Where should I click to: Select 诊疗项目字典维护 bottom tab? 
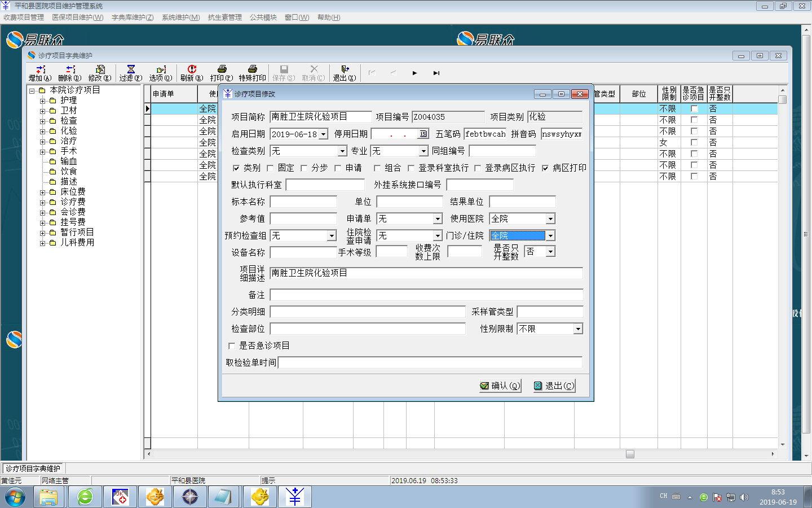point(33,468)
